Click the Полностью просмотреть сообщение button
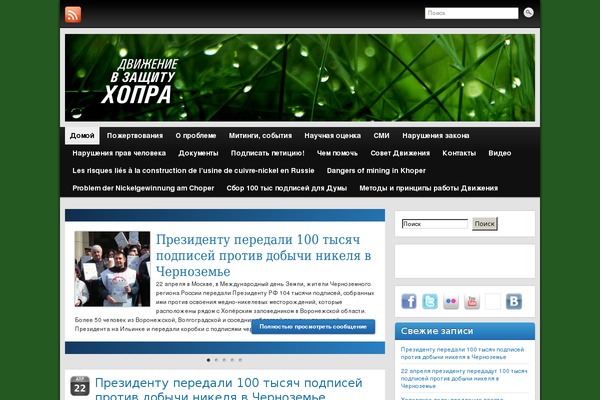 tap(313, 327)
